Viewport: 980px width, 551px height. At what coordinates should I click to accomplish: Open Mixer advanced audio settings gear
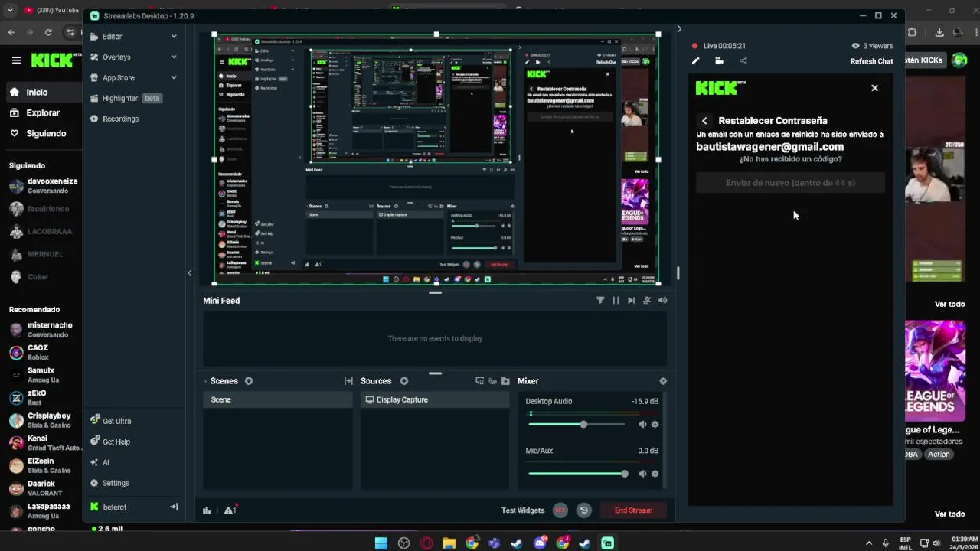pyautogui.click(x=663, y=381)
